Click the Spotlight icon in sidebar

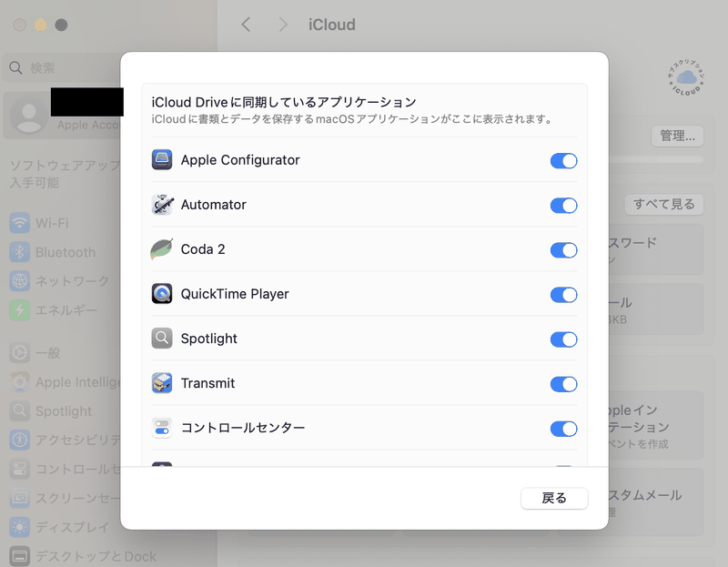click(x=19, y=411)
